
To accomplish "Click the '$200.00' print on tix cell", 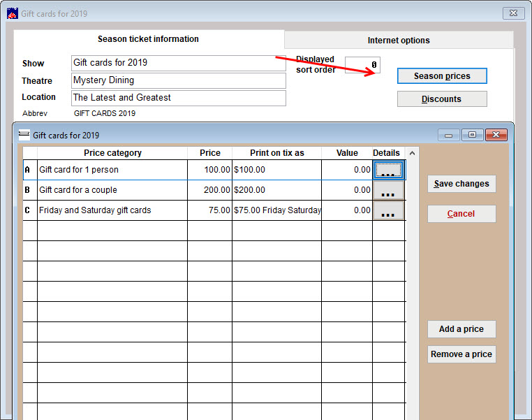I will 277,190.
